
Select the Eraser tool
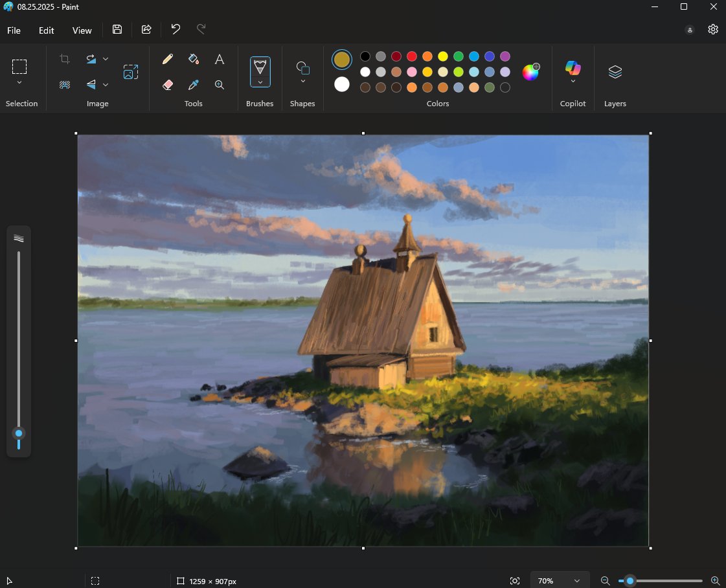click(168, 85)
